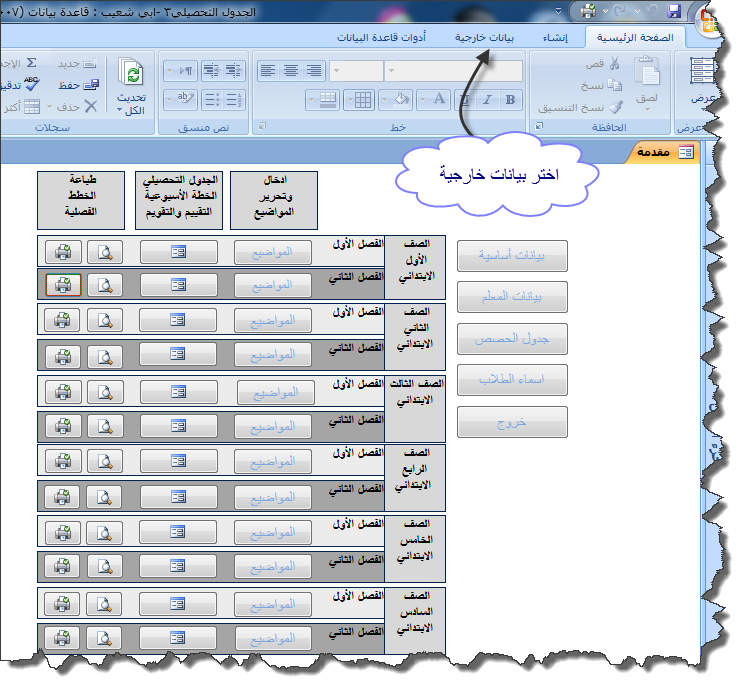This screenshot has width=748, height=693.
Task: Switch to the بيانات خارجية ribbon tab
Action: pos(484,38)
